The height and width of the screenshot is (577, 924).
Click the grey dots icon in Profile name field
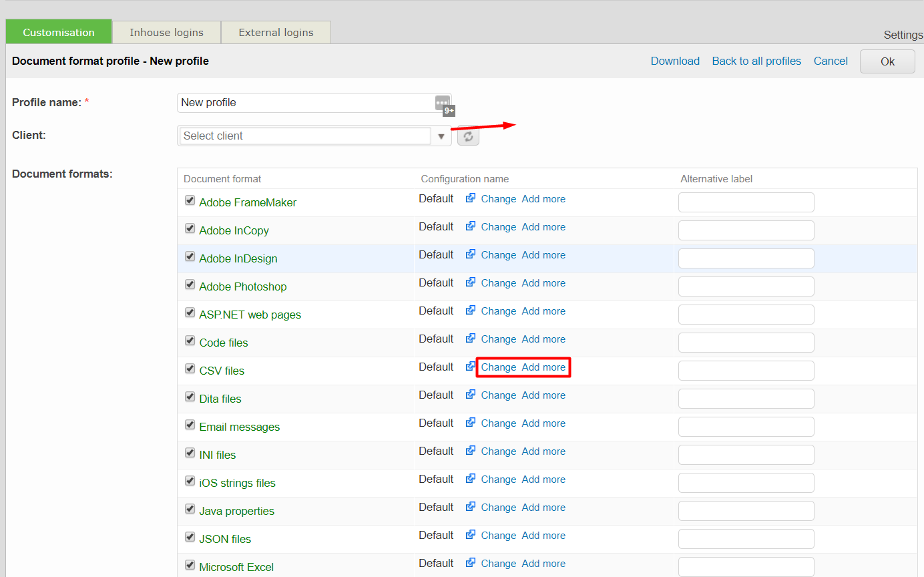pyautogui.click(x=441, y=103)
